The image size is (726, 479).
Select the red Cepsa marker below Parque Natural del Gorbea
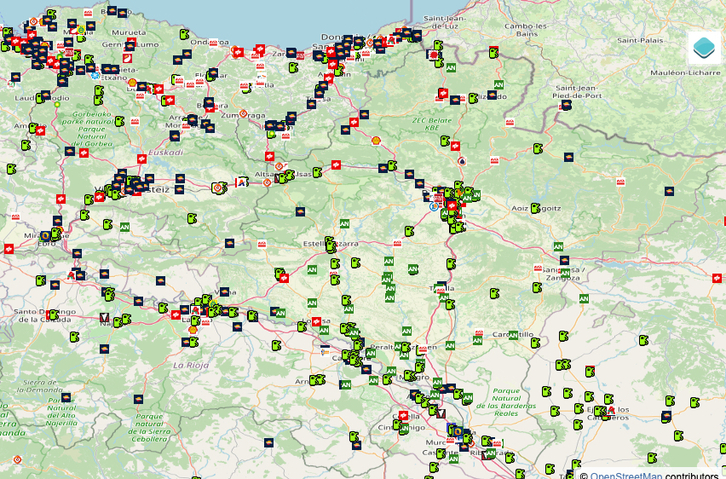pyautogui.click(x=84, y=153)
